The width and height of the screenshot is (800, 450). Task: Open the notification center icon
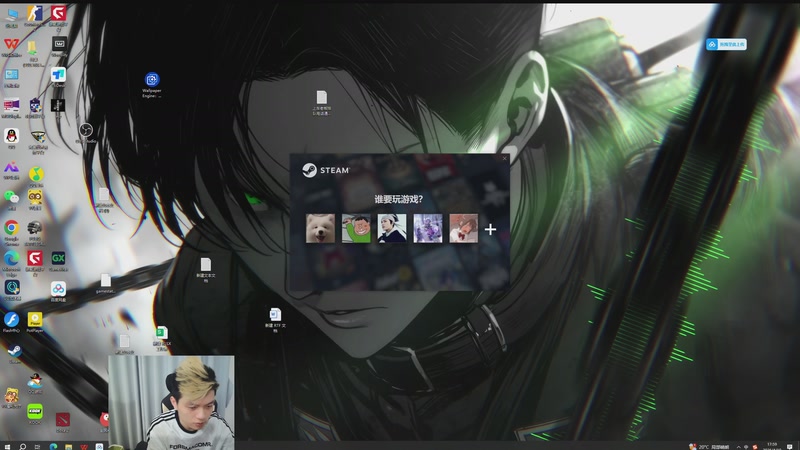click(790, 446)
